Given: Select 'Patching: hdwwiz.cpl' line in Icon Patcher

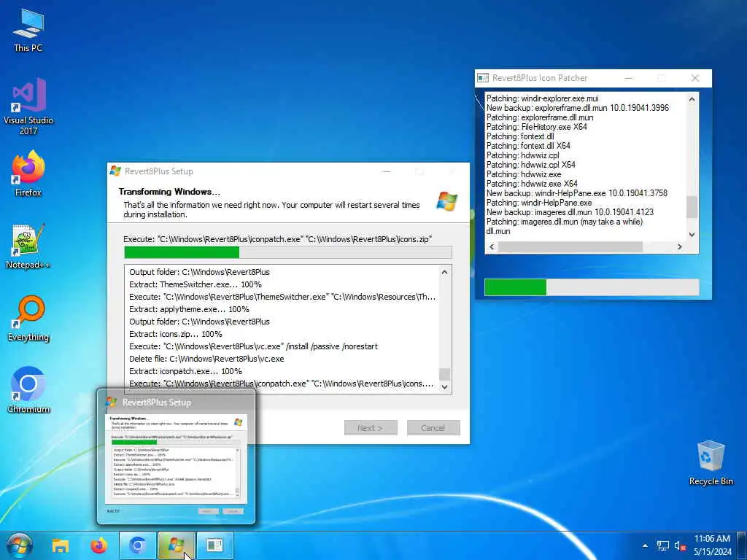Looking at the screenshot, I should (522, 155).
